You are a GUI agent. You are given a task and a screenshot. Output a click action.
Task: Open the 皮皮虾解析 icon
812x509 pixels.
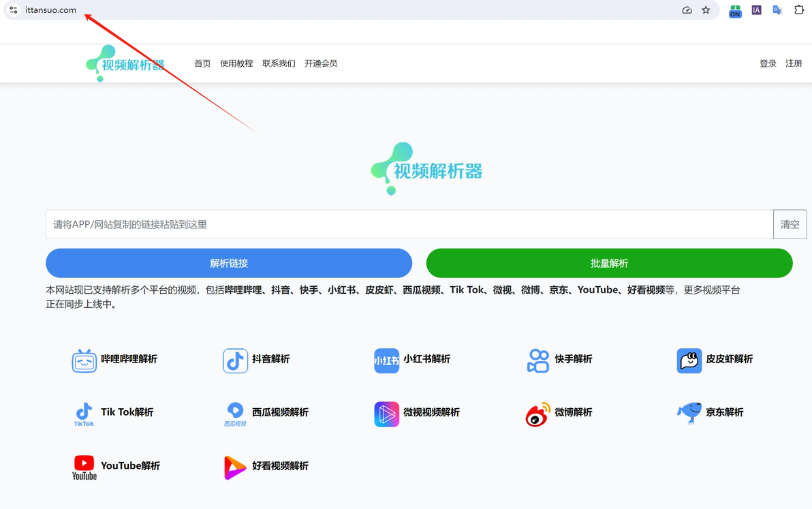click(689, 360)
